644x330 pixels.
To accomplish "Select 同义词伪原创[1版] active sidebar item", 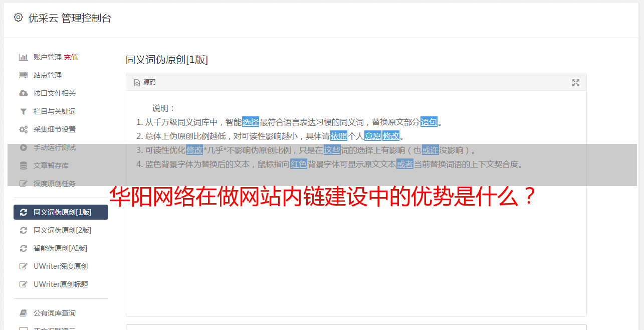I will coord(61,212).
